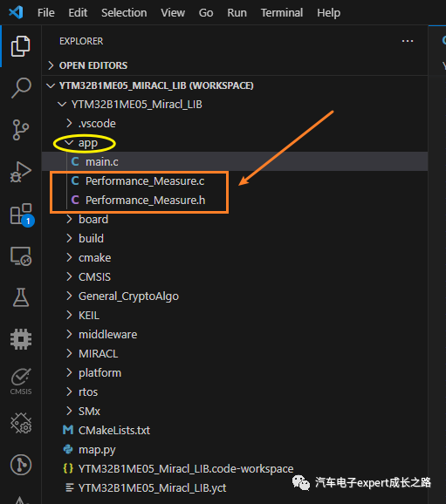Open the CMakeLists.txt file
The image size is (446, 504).
point(235,430)
